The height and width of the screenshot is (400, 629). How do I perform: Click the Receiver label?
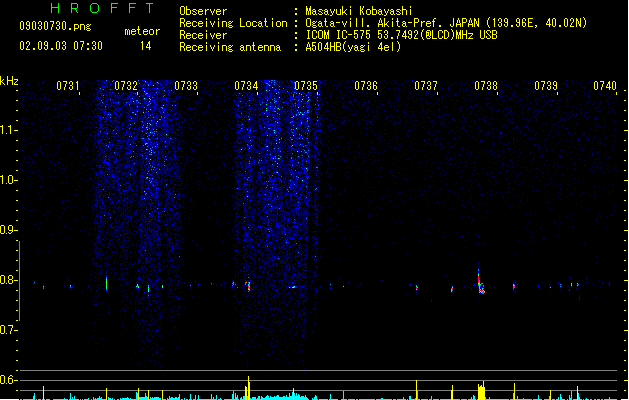[x=203, y=35]
